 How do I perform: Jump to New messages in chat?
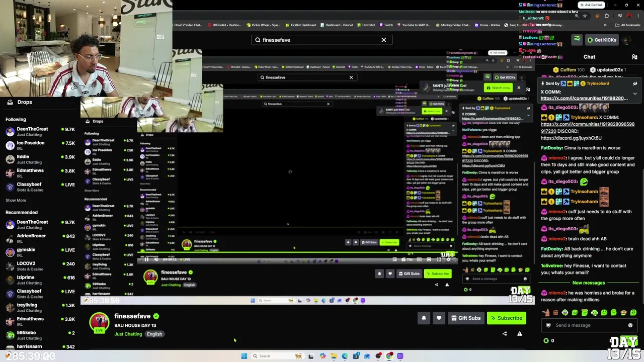click(589, 283)
